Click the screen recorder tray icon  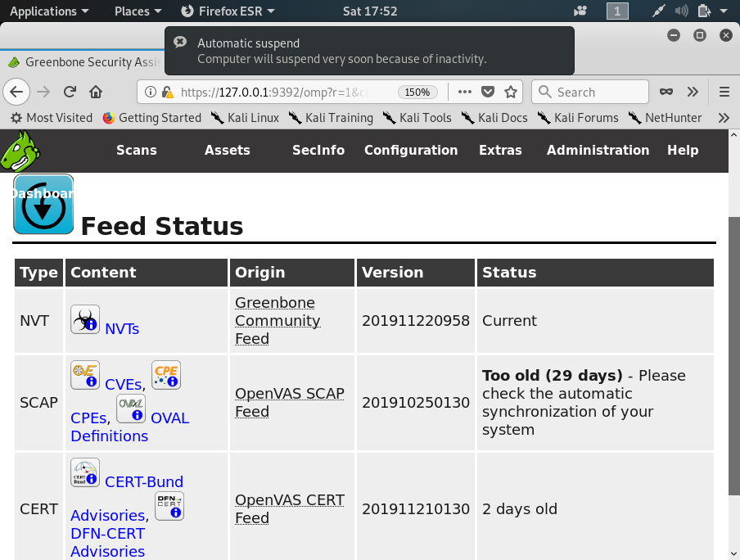click(x=580, y=11)
